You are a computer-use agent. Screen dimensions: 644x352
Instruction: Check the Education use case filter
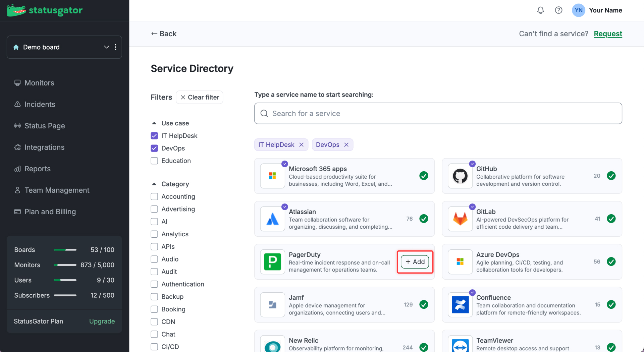(154, 161)
